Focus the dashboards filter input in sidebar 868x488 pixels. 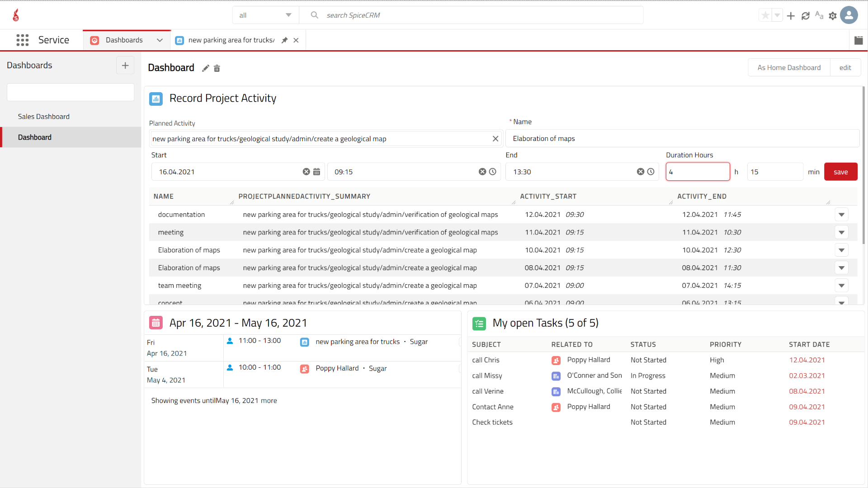tap(71, 92)
